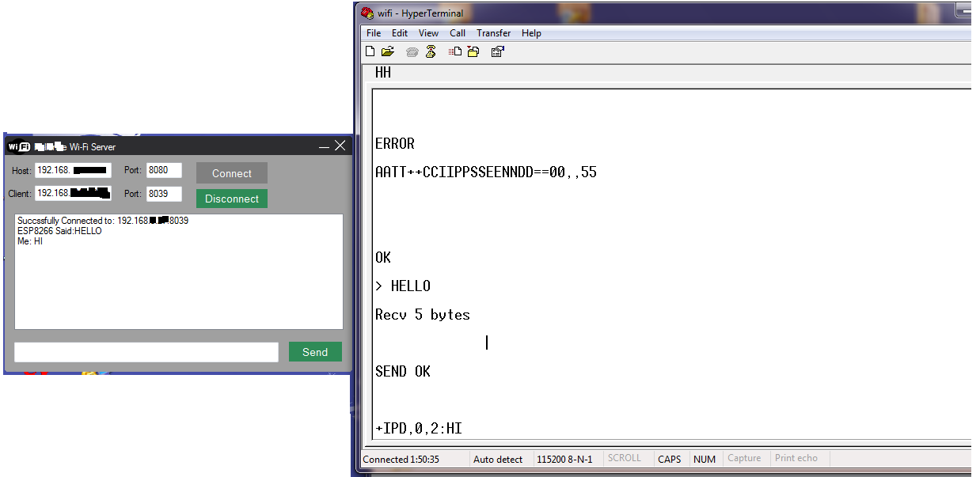Click the New connection icon in HyperTerminal
This screenshot has width=980, height=477.
pyautogui.click(x=370, y=51)
